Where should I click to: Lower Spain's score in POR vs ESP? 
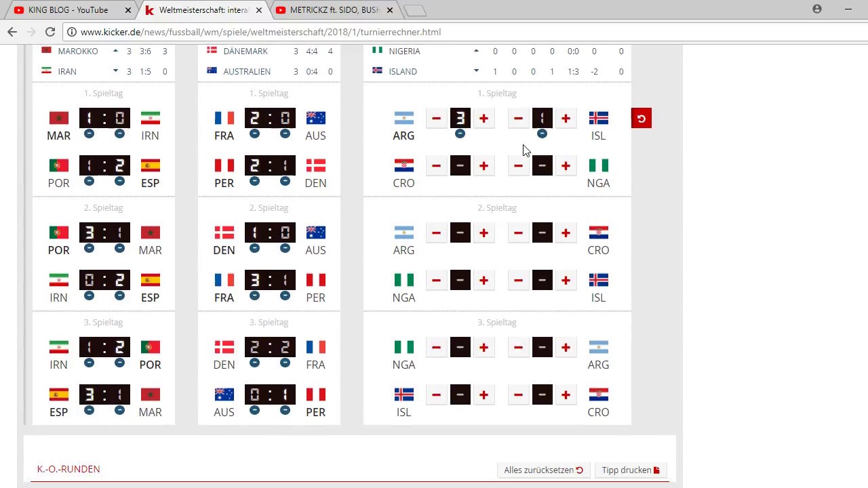[x=119, y=181]
